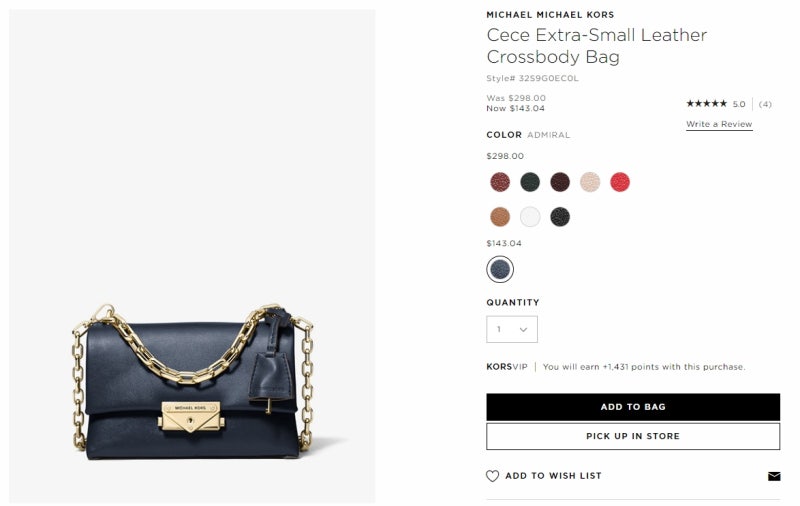Click the KORSVIP rewards label

(507, 367)
